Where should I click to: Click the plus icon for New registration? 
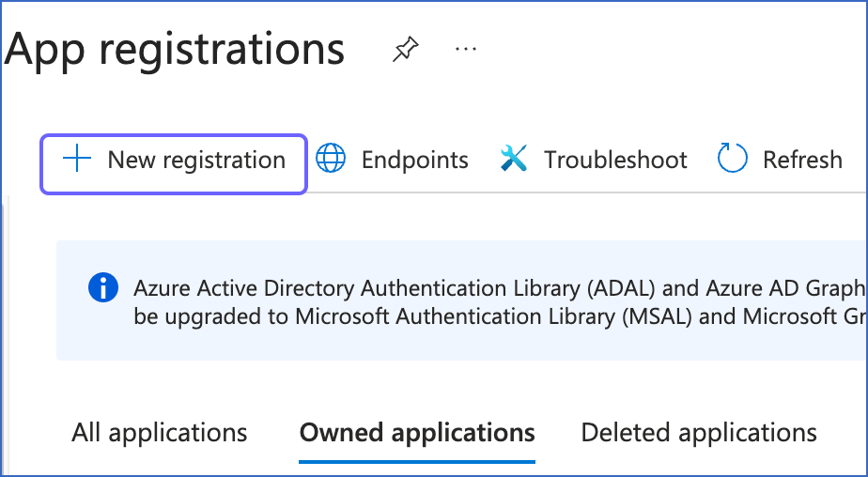tap(77, 160)
